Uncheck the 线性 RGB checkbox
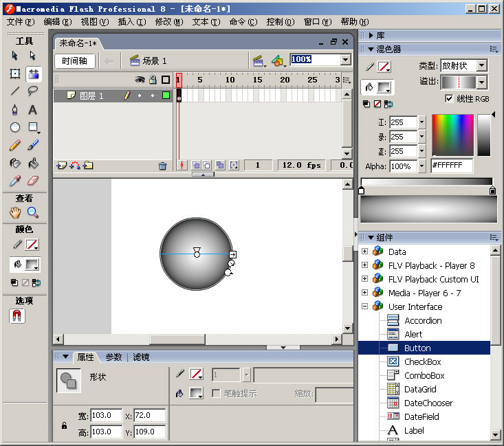 tap(449, 99)
